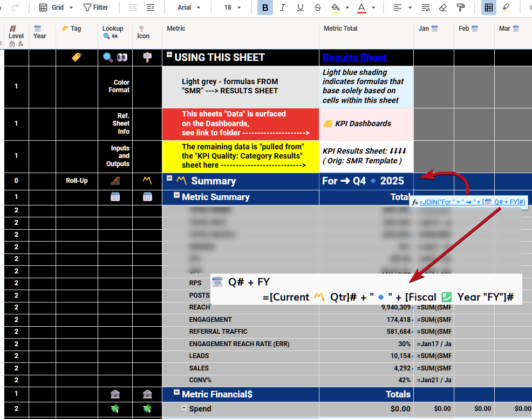Click the Indent icon in the toolbar

click(151, 8)
